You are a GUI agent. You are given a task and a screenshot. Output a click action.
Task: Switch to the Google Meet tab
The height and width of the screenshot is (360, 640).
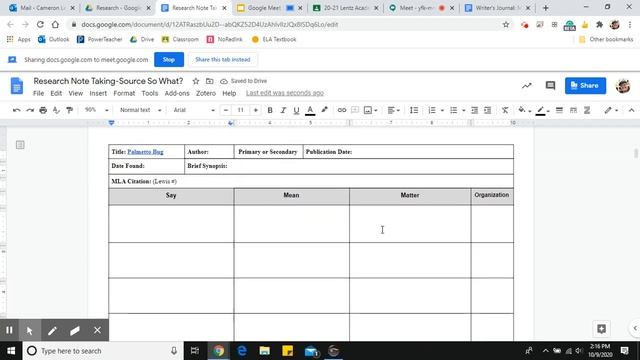[264, 8]
